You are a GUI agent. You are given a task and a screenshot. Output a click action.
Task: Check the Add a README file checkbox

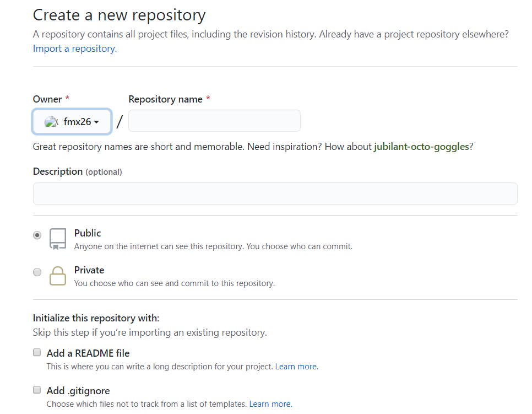point(37,352)
